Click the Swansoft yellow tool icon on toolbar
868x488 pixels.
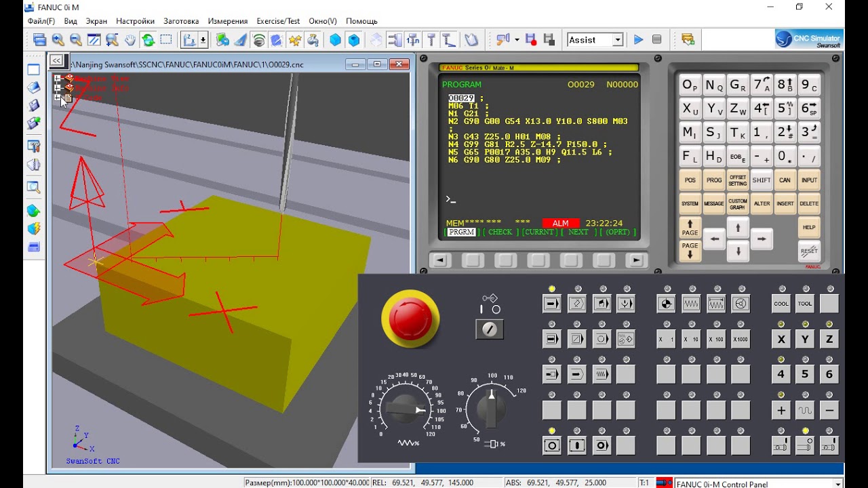[x=688, y=40]
